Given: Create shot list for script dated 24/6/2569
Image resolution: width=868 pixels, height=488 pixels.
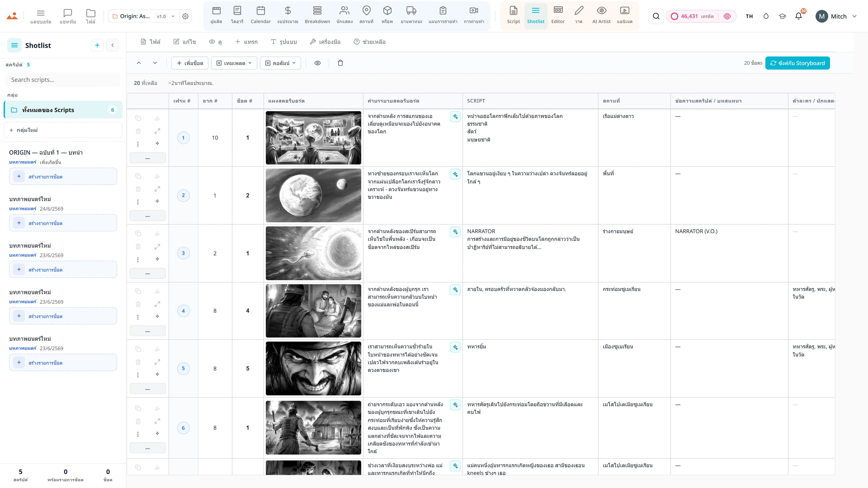Looking at the screenshot, I should click(63, 223).
